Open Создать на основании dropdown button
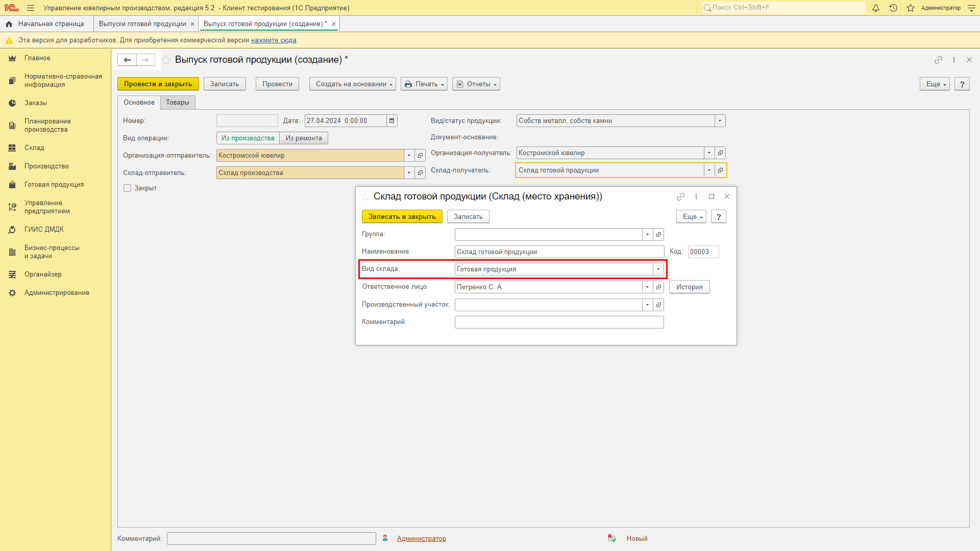The width and height of the screenshot is (980, 551). click(353, 84)
